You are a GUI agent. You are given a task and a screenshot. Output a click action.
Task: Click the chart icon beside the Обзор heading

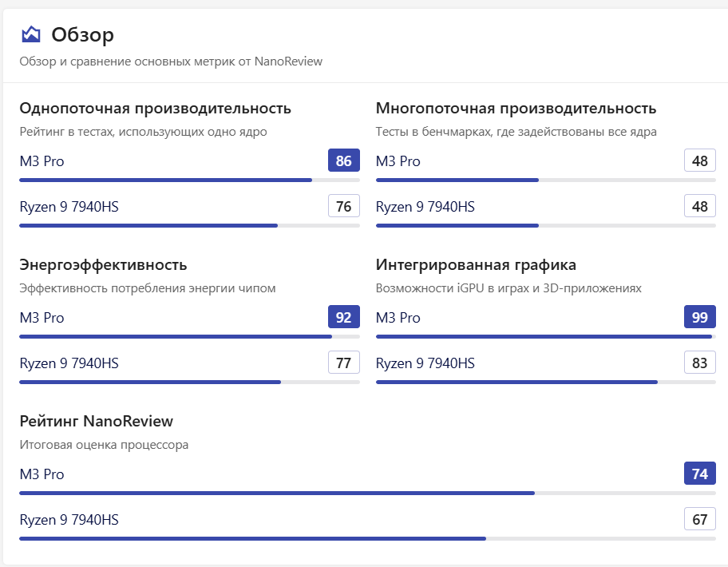click(31, 34)
